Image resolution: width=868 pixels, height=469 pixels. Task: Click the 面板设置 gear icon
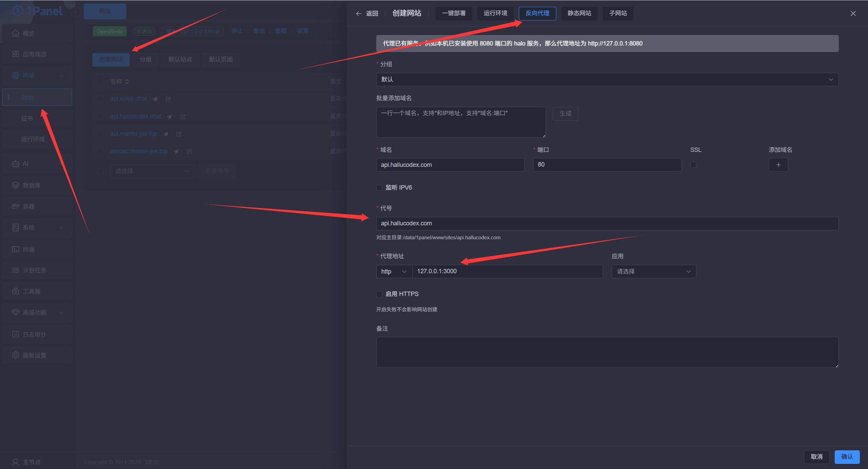click(15, 355)
